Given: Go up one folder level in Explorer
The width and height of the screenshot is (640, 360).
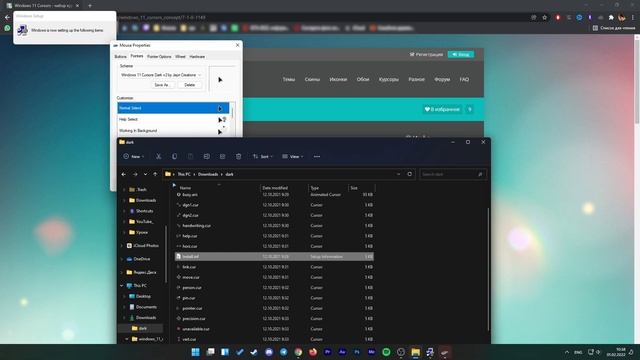Looking at the screenshot, I should (155, 174).
